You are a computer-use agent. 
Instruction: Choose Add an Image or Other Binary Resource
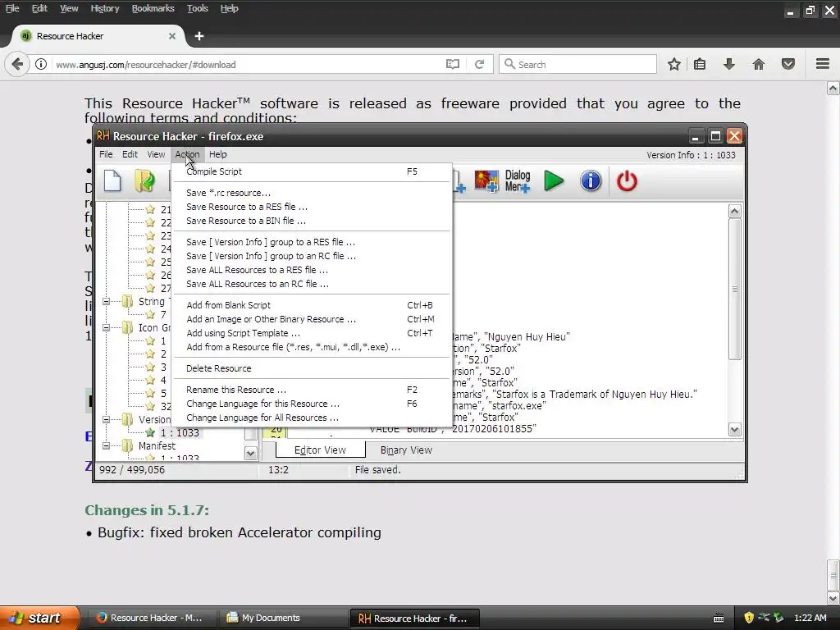(x=311, y=319)
